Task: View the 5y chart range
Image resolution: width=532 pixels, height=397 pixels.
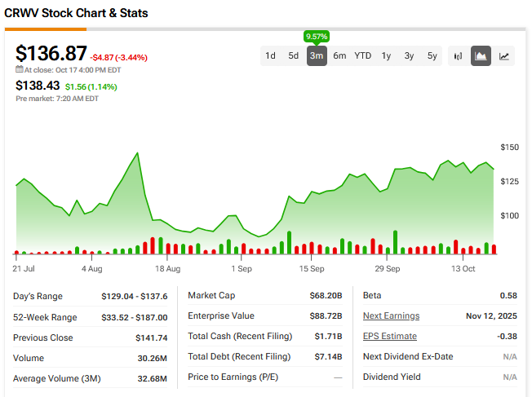Action: coord(432,56)
